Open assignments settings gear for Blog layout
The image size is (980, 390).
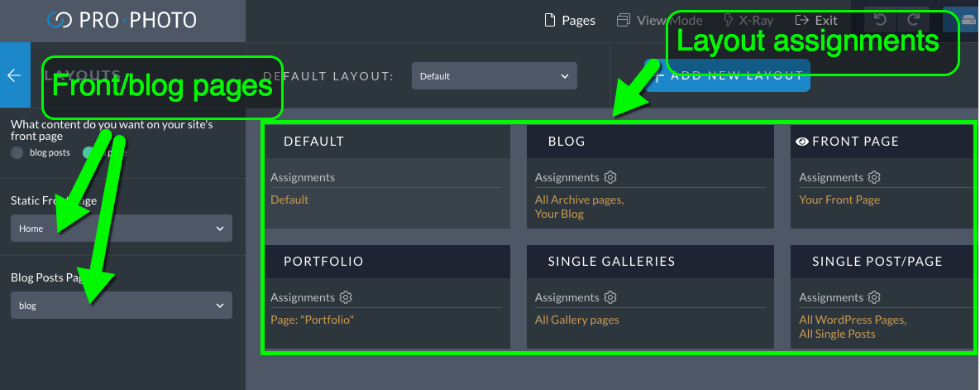pyautogui.click(x=610, y=177)
